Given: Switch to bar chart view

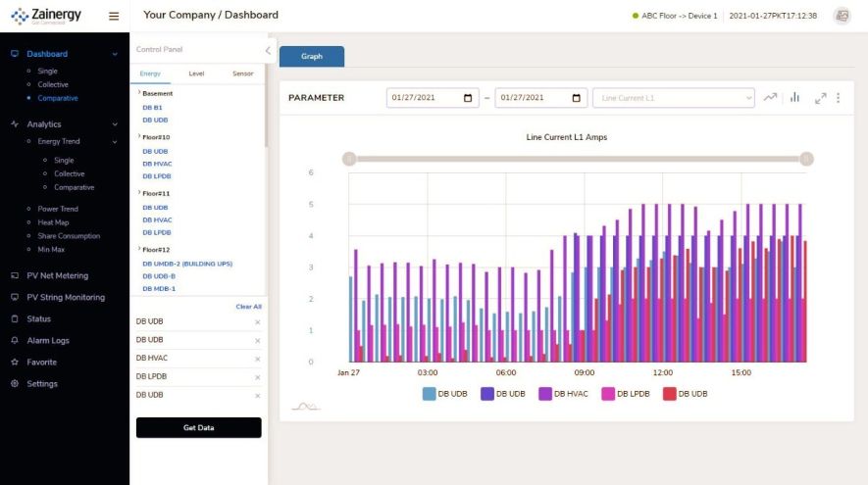Looking at the screenshot, I should click(x=794, y=97).
